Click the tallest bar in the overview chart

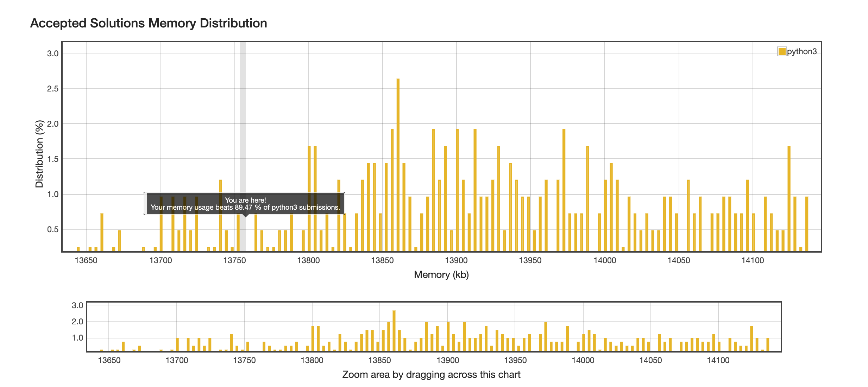pos(394,331)
